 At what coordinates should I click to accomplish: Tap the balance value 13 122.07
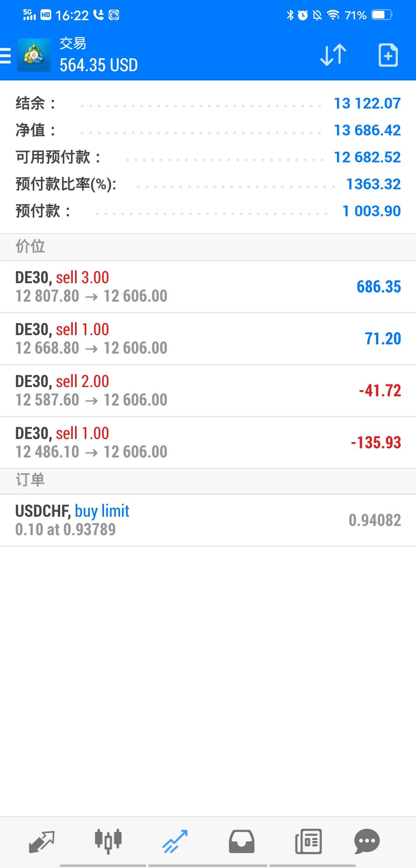click(367, 103)
